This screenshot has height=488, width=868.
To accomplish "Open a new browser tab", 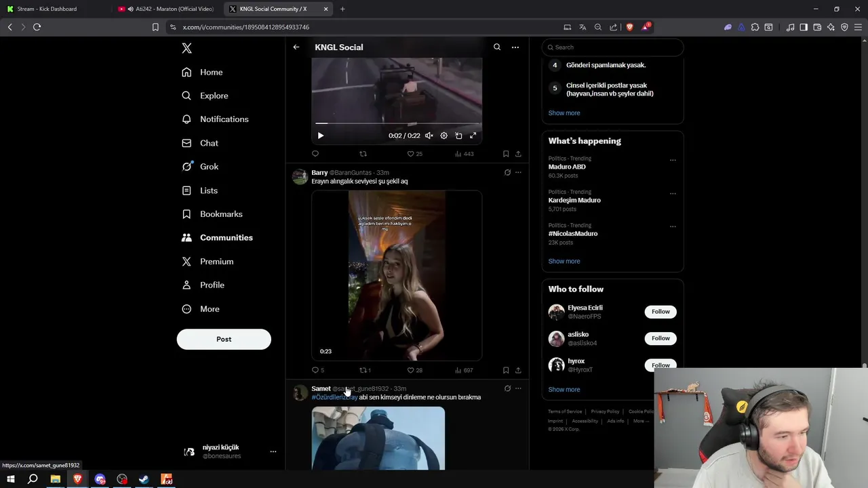I will pyautogui.click(x=342, y=9).
